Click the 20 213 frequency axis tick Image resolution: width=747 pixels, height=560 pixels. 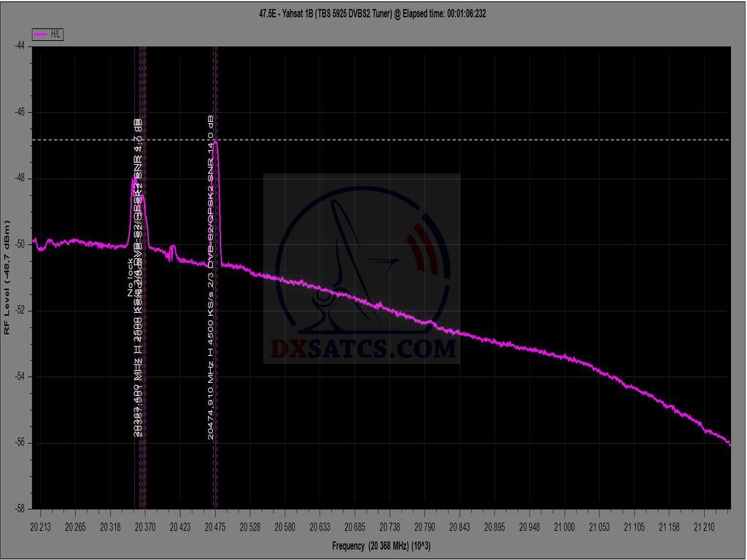[x=40, y=526]
